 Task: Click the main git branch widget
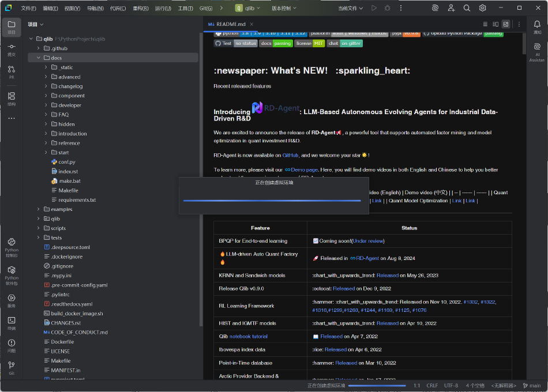(x=532, y=386)
